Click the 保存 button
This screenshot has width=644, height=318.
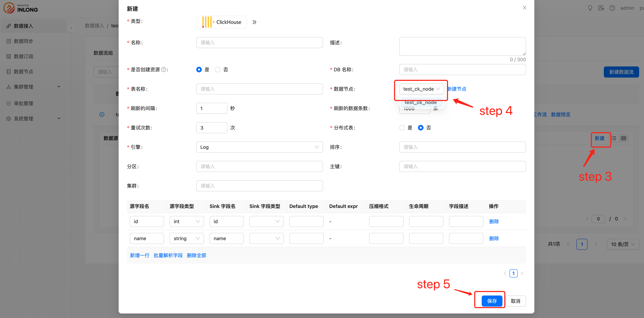tap(492, 301)
